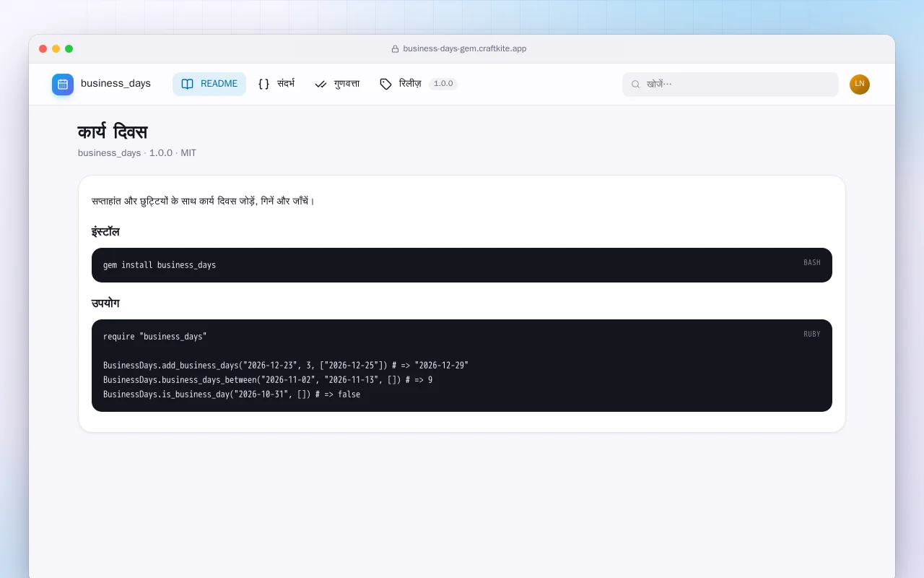
Task: Go to the गुणवत्ता tab
Action: click(x=337, y=84)
